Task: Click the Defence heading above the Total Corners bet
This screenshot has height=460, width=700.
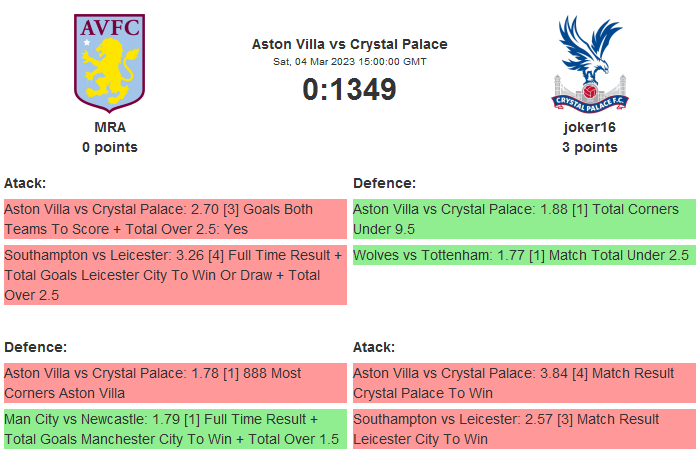Action: 384,183
